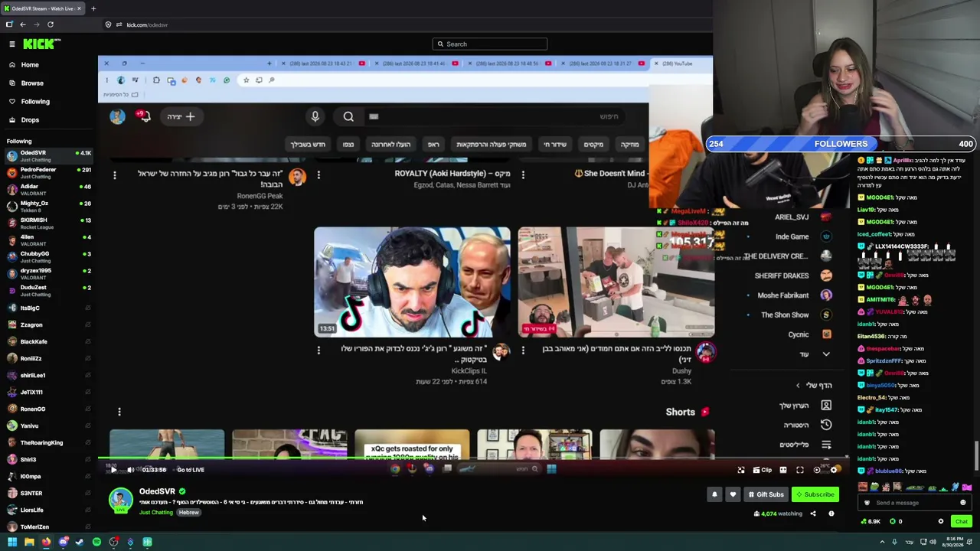Open Drops in the sidebar
The width and height of the screenshot is (980, 551).
(x=30, y=120)
